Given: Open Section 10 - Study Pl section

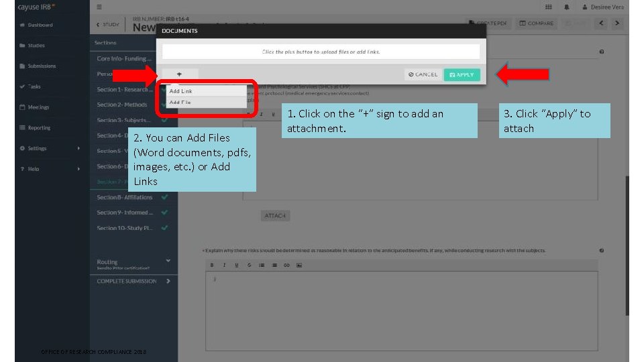Looking at the screenshot, I should pyautogui.click(x=125, y=228).
